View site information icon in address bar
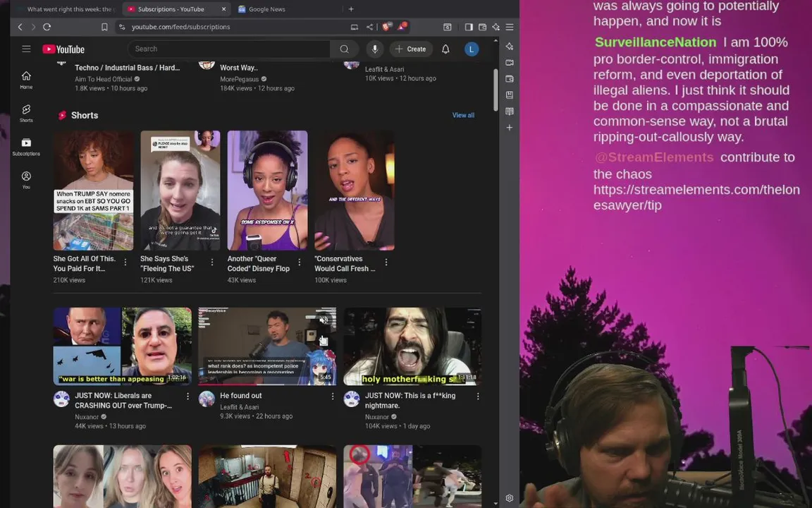 coord(122,27)
